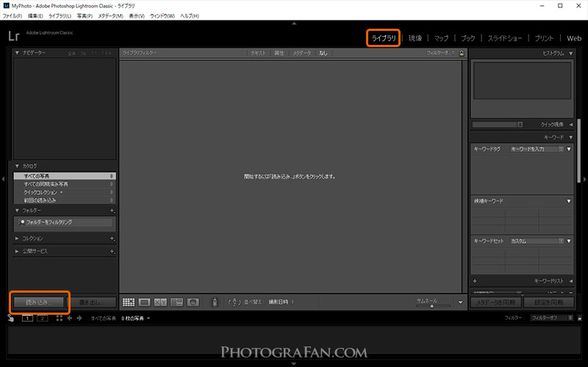
Task: Expand the Collections panel
Action: (x=17, y=238)
